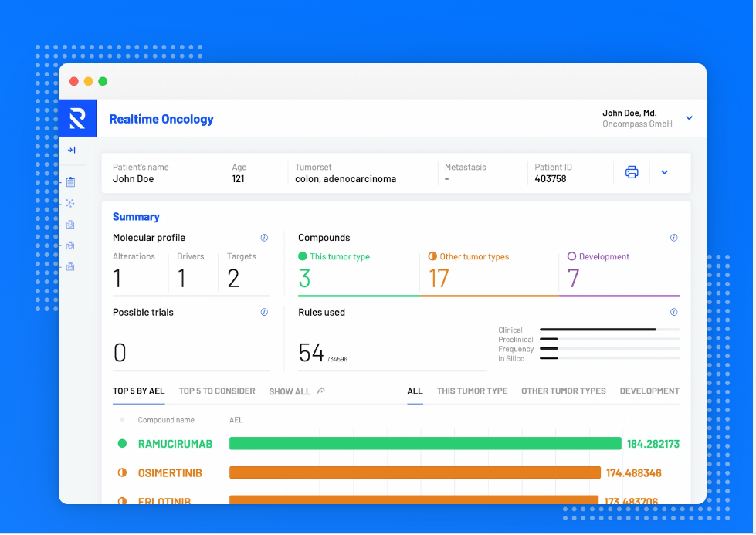The height and width of the screenshot is (535, 756).
Task: Minimize the window with the yellow button
Action: pyautogui.click(x=88, y=82)
